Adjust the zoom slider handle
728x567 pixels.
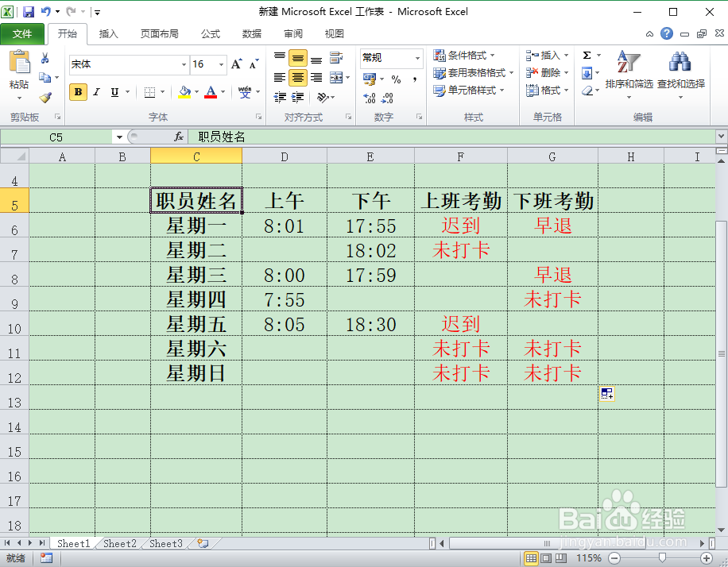click(663, 558)
